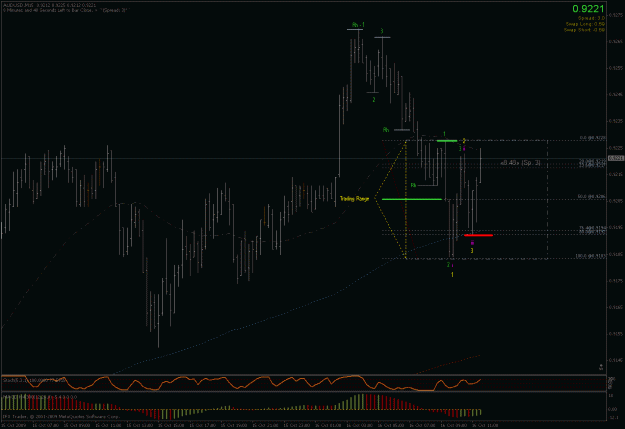Select the 'Swap Long: 0.59' info line
The height and width of the screenshot is (429, 625).
(x=585, y=24)
